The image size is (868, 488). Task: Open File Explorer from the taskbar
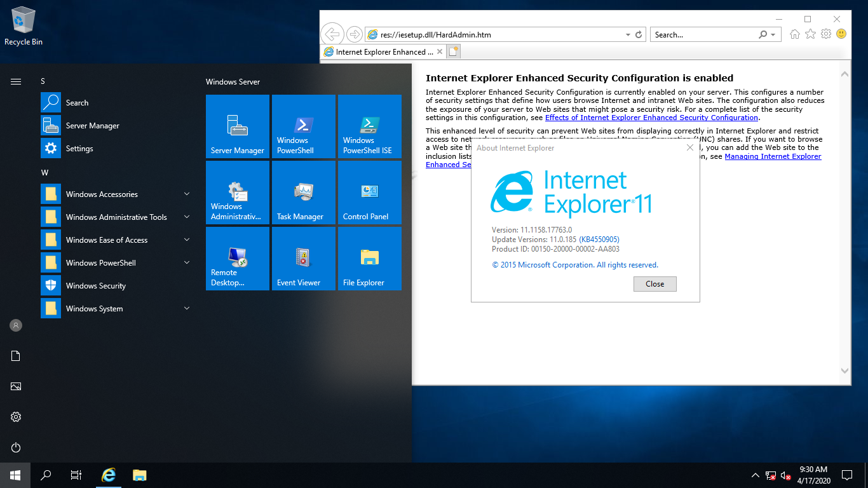(x=140, y=475)
